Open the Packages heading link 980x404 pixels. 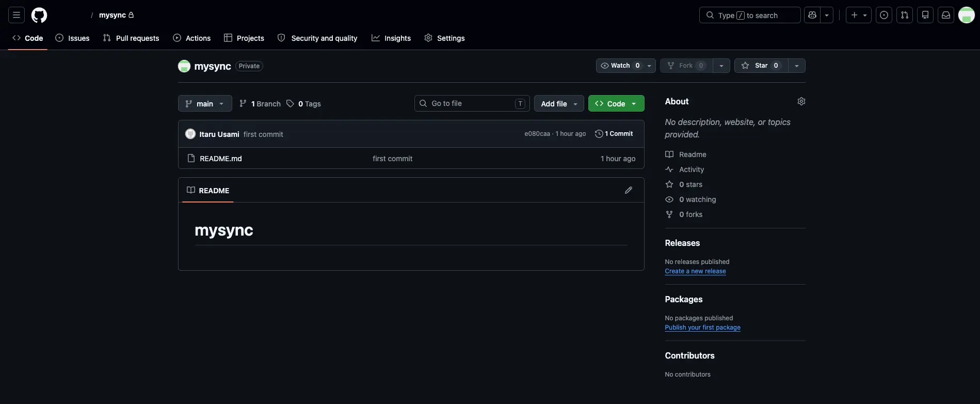684,299
